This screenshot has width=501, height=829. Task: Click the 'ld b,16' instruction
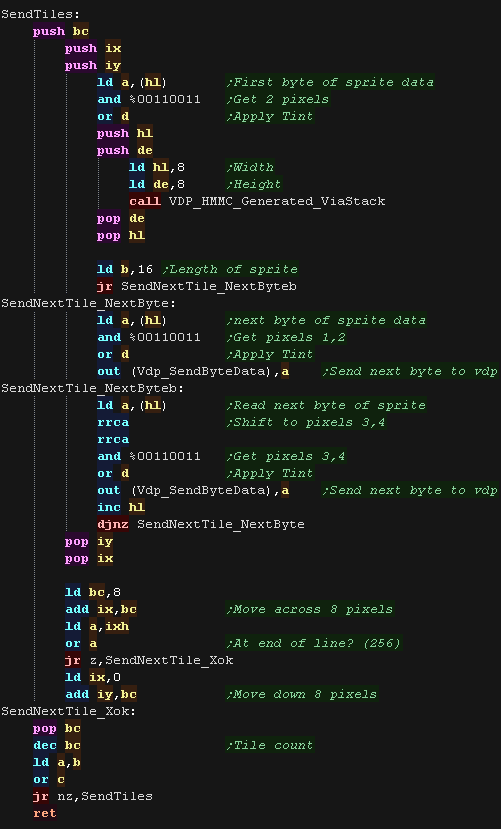click(125, 269)
